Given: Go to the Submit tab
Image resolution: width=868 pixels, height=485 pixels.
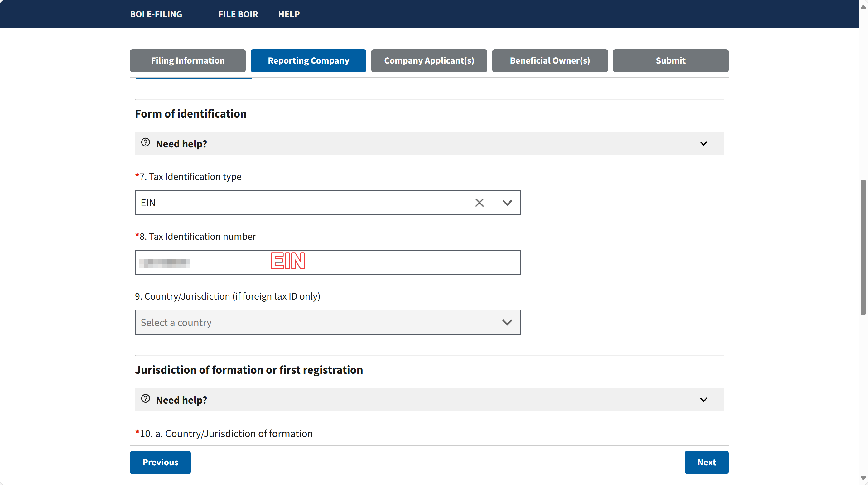Looking at the screenshot, I should (x=671, y=60).
